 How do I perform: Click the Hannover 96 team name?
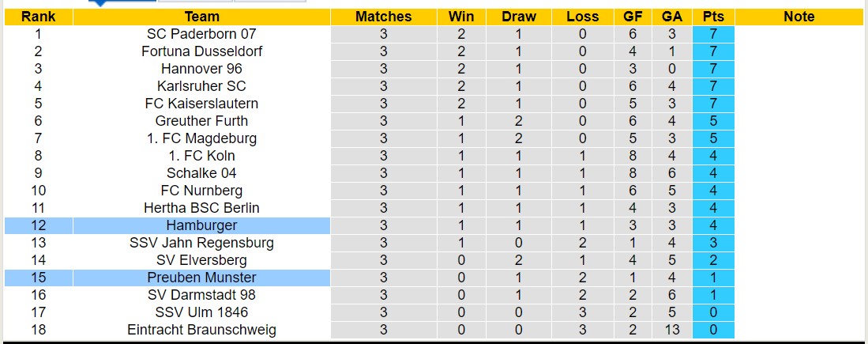click(x=201, y=69)
